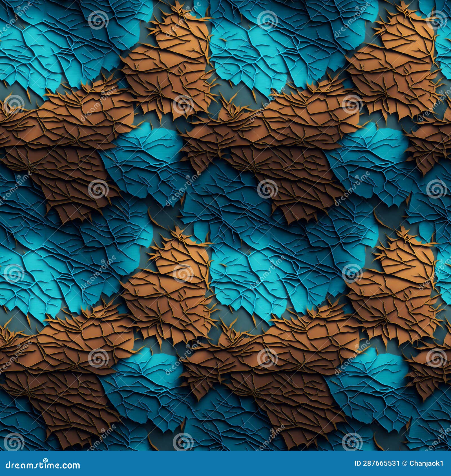Viewport: 451px width, 476px height.
Task: Click the copyright symbol in the footer
Action: tap(404, 463)
